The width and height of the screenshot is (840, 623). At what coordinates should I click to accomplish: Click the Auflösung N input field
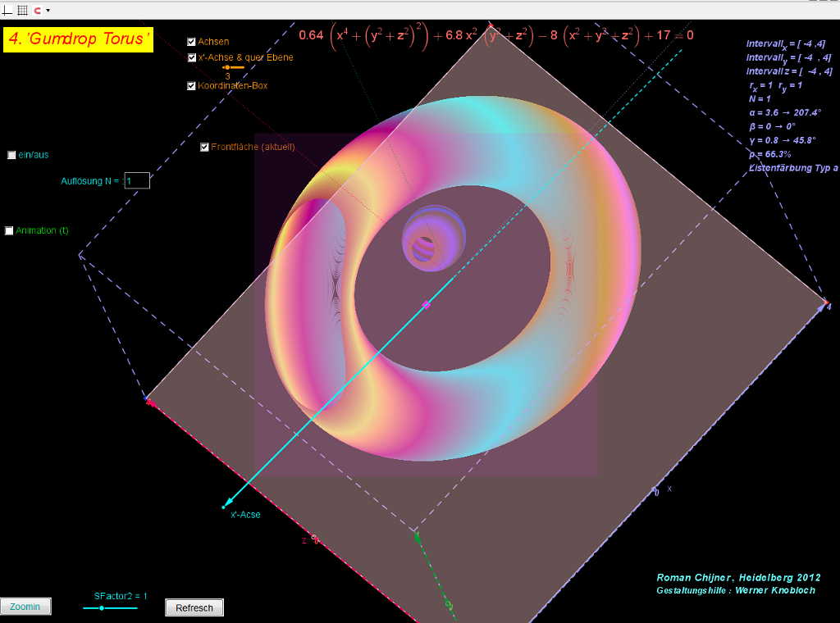[137, 181]
